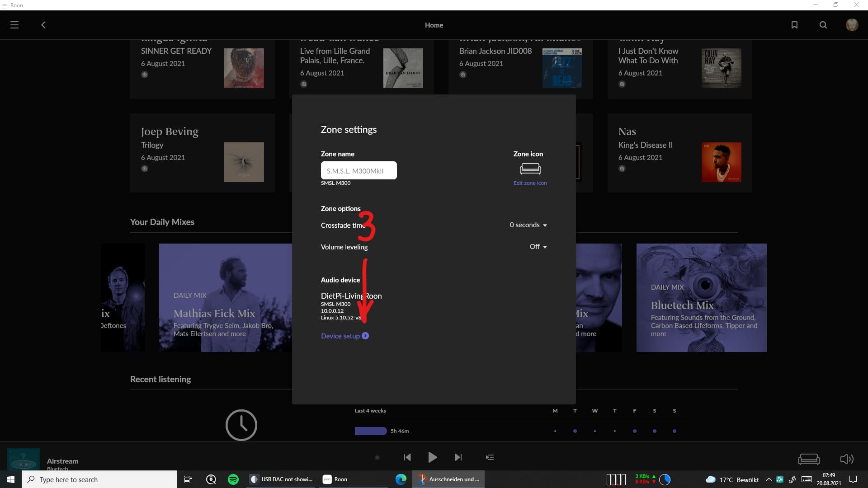Open the weather 17°C Bewölkt widget
Image resolution: width=868 pixels, height=488 pixels.
732,479
